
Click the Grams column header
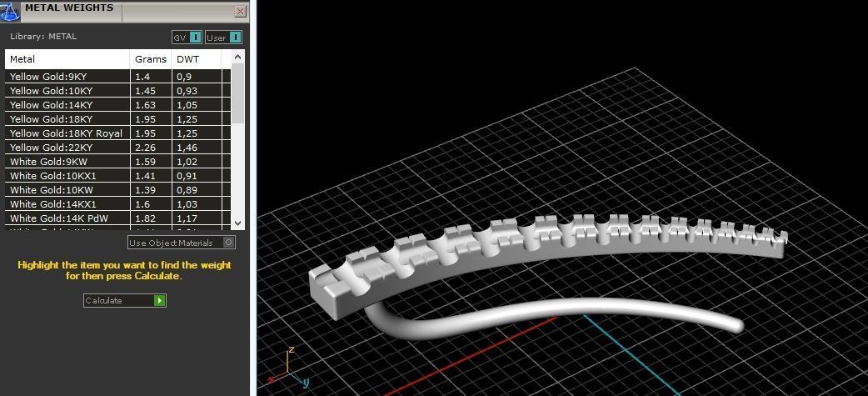[x=151, y=59]
